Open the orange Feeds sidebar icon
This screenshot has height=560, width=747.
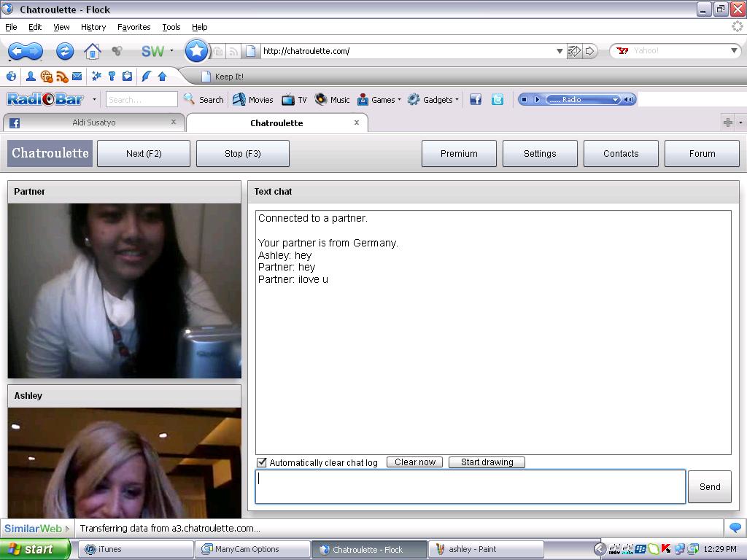(62, 77)
